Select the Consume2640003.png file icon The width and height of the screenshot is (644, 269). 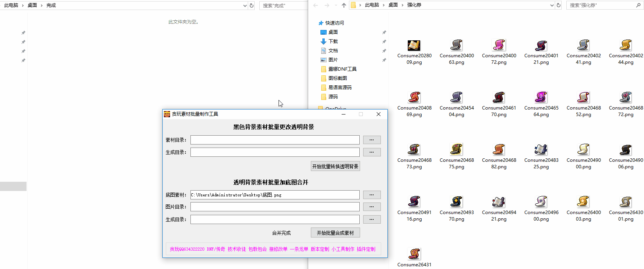[x=583, y=202]
